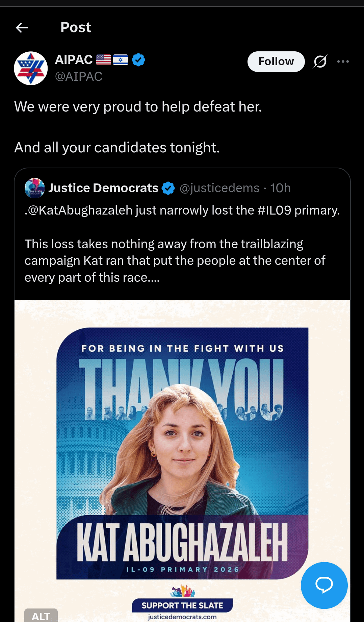Click the @justicedems handle

click(219, 188)
